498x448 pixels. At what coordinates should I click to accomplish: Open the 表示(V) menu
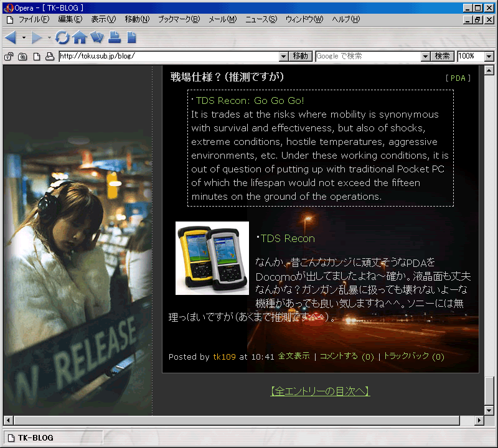tap(103, 20)
